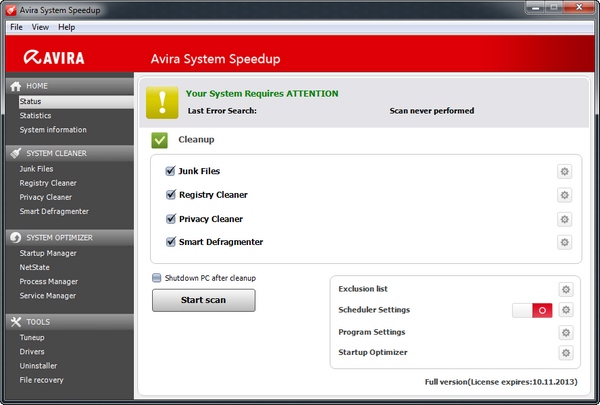600x405 pixels.
Task: Open Service Manager
Action: tap(48, 296)
